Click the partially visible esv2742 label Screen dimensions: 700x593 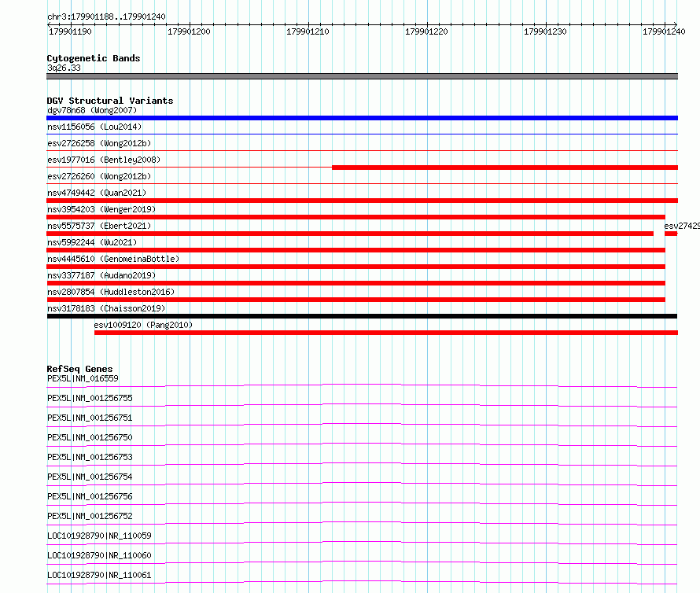pos(682,226)
